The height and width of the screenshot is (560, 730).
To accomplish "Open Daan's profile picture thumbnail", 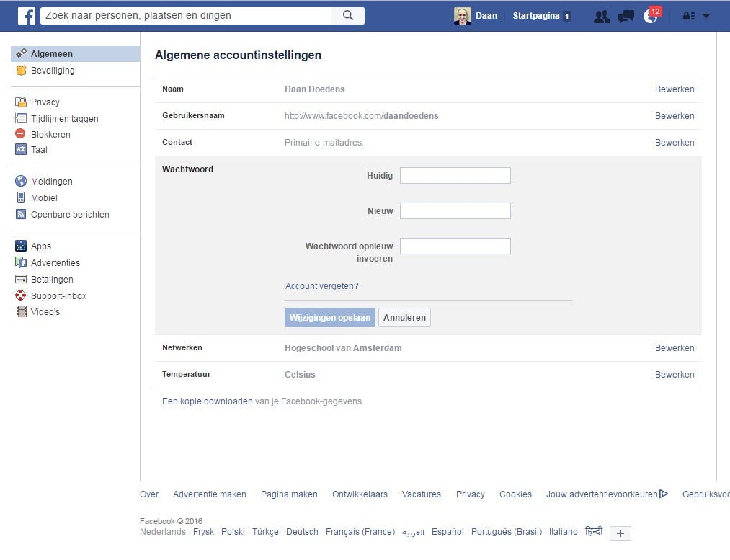I will [x=463, y=16].
